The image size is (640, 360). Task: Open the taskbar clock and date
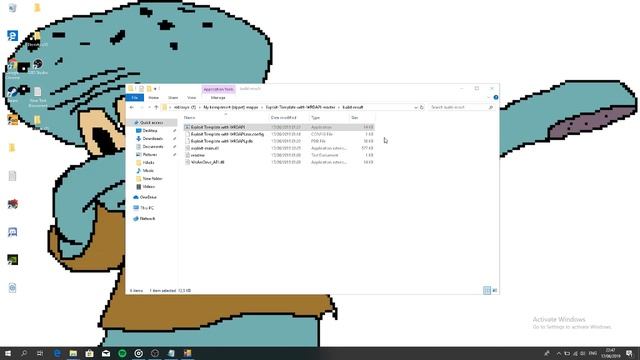(x=611, y=353)
